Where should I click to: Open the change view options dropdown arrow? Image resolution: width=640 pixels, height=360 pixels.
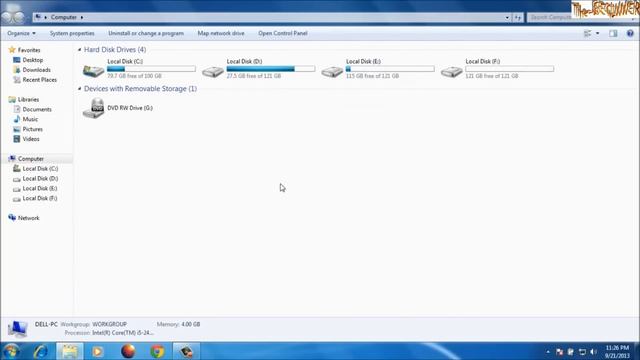click(x=598, y=33)
